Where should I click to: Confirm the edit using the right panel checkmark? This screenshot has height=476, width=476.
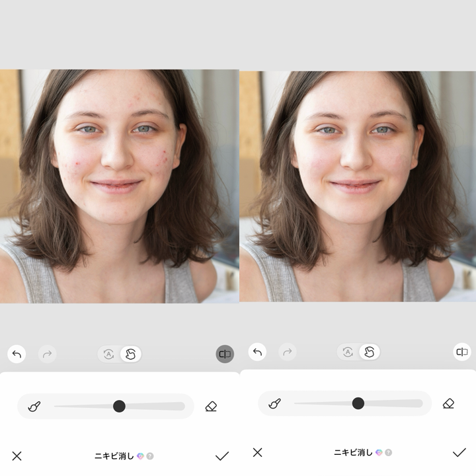(459, 452)
